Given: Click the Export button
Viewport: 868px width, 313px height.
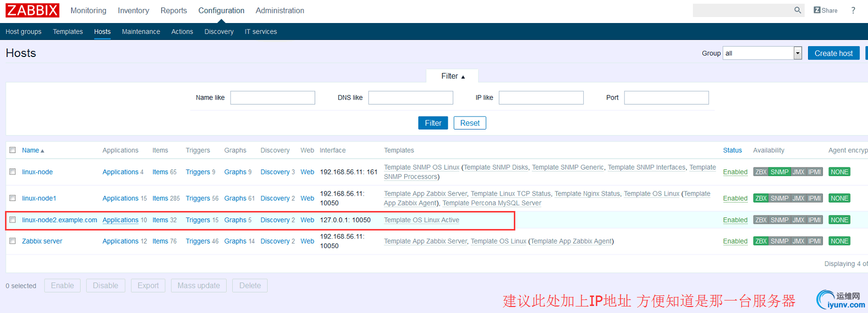Looking at the screenshot, I should (148, 285).
